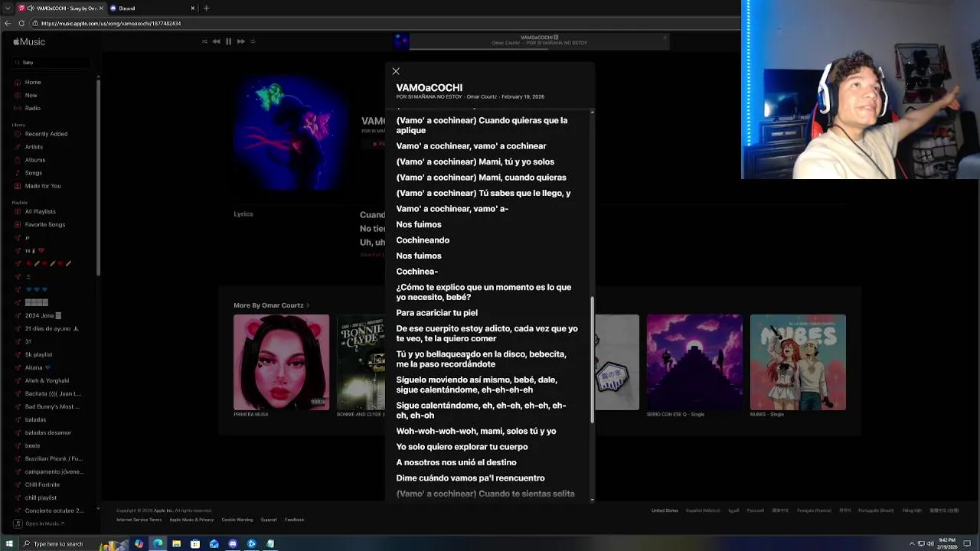Open the Chill Fortnite playlist

(42, 484)
